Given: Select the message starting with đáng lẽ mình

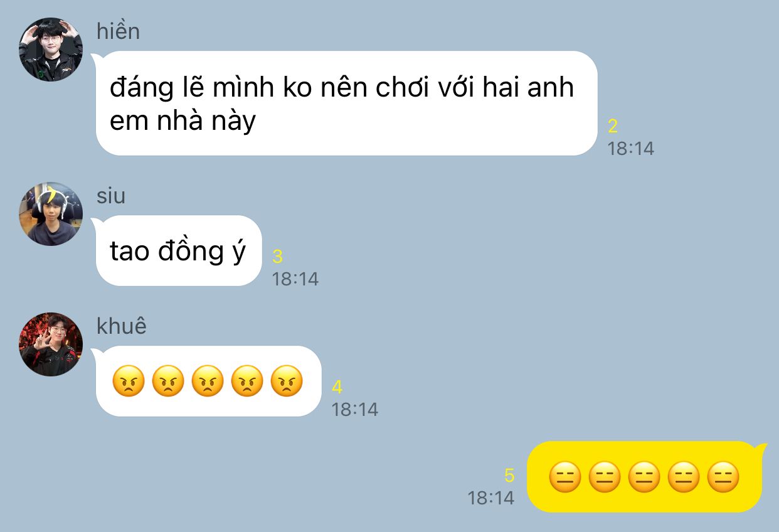Looking at the screenshot, I should tap(346, 103).
